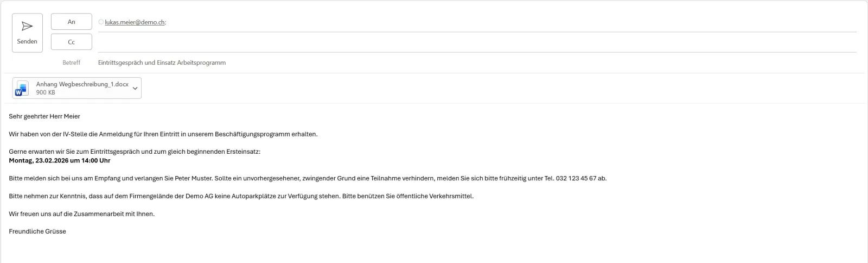
Task: Select recipient lukas.meier@demo.ch
Action: click(x=135, y=22)
